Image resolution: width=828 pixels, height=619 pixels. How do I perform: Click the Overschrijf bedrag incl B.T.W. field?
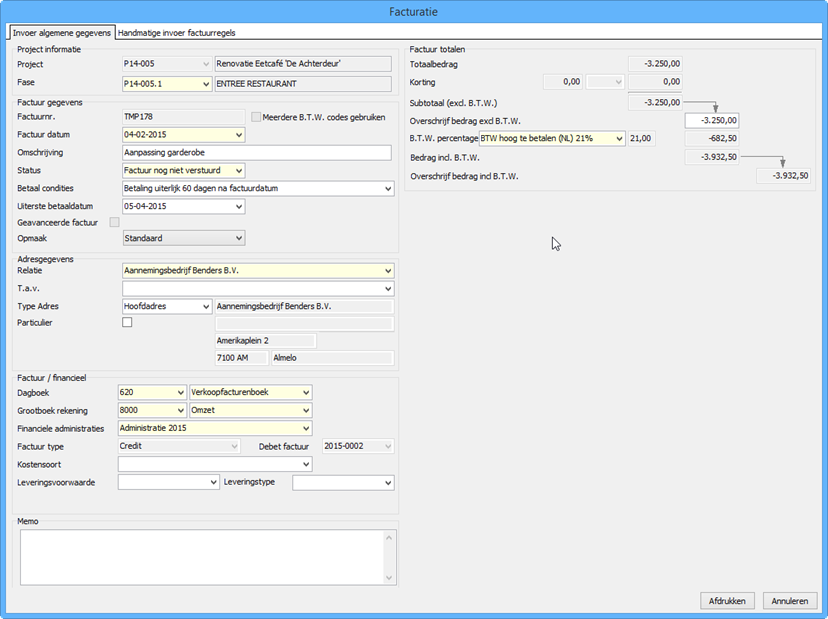(x=784, y=176)
